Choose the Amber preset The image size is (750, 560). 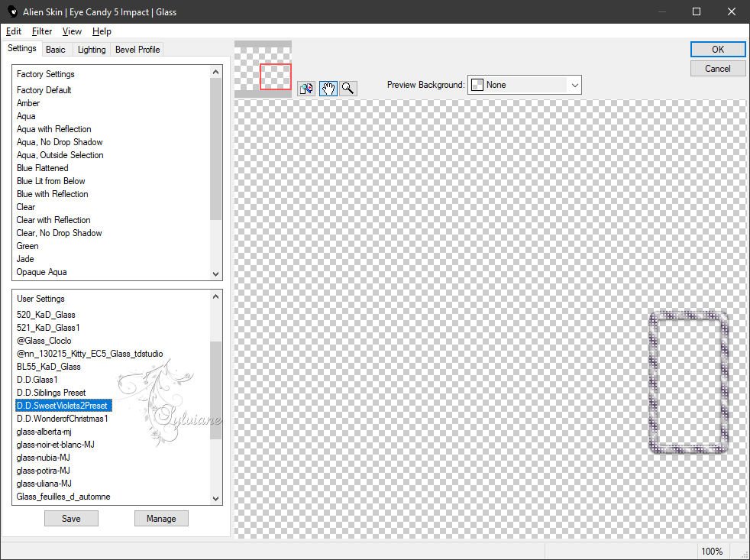point(28,103)
